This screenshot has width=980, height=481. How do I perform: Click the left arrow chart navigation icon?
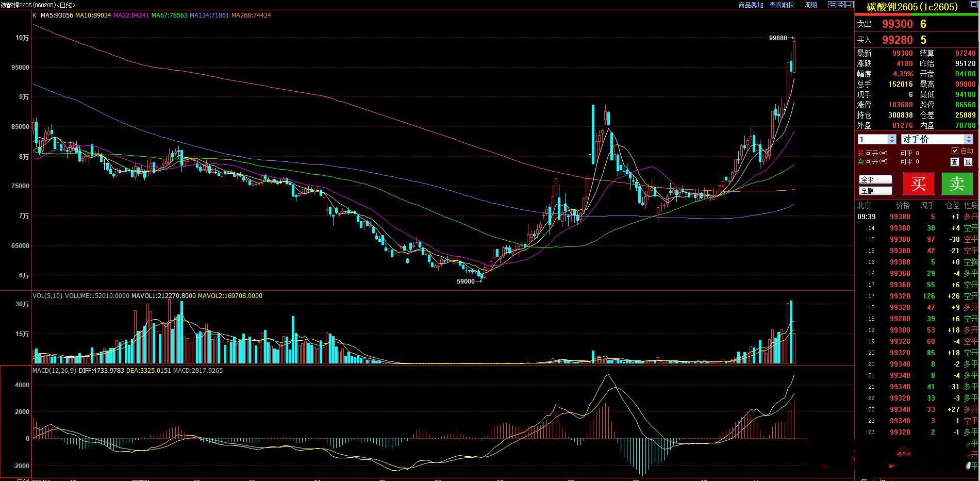[x=832, y=5]
